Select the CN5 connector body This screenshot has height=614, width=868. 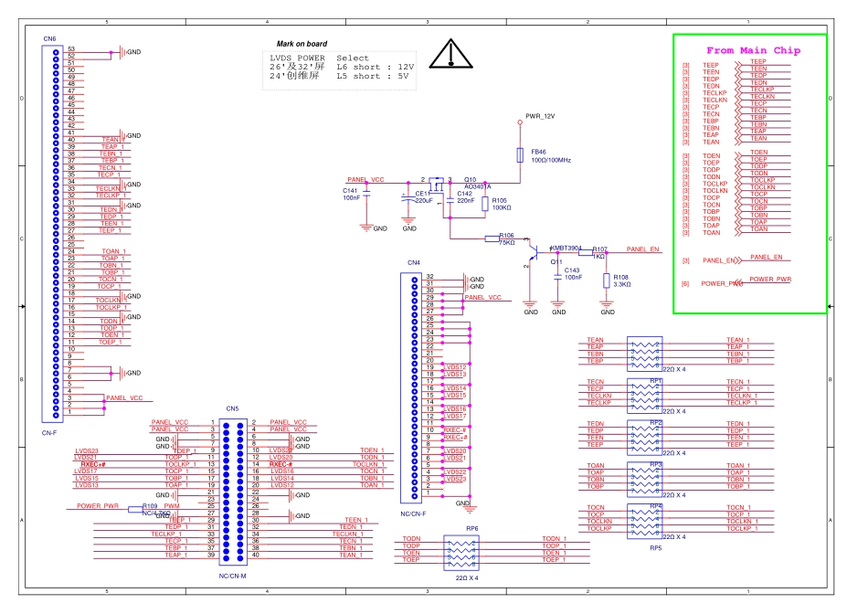point(232,487)
